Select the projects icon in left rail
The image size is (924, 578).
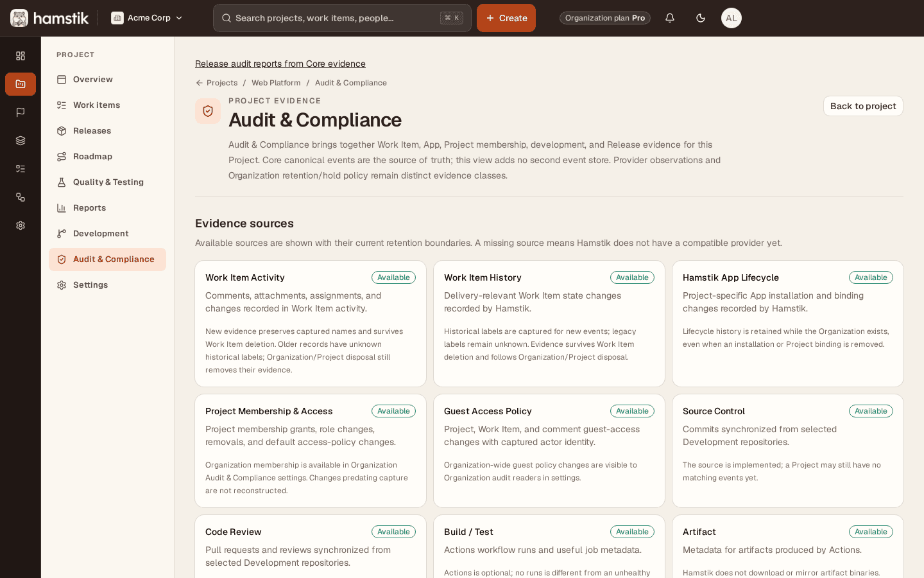click(21, 84)
